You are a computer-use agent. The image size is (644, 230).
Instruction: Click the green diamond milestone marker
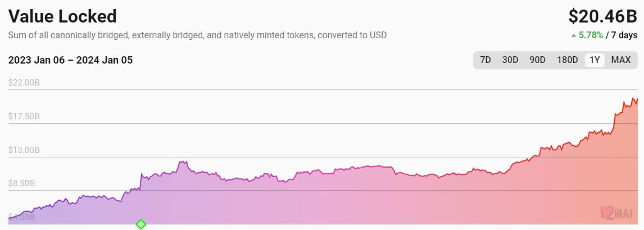coord(141,224)
